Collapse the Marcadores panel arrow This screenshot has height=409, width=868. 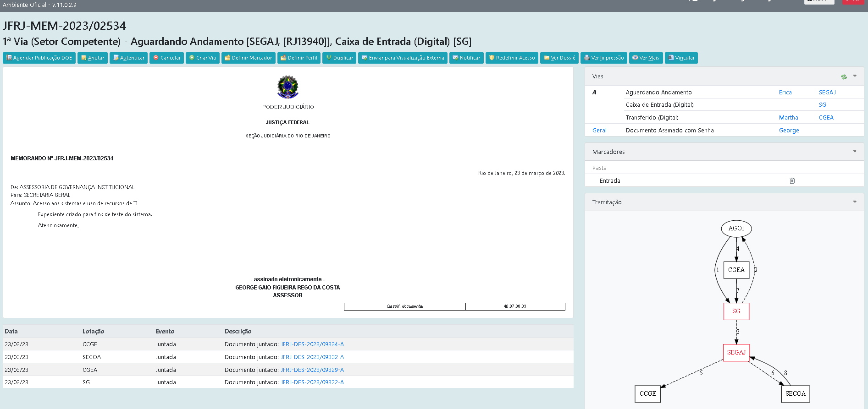(855, 152)
